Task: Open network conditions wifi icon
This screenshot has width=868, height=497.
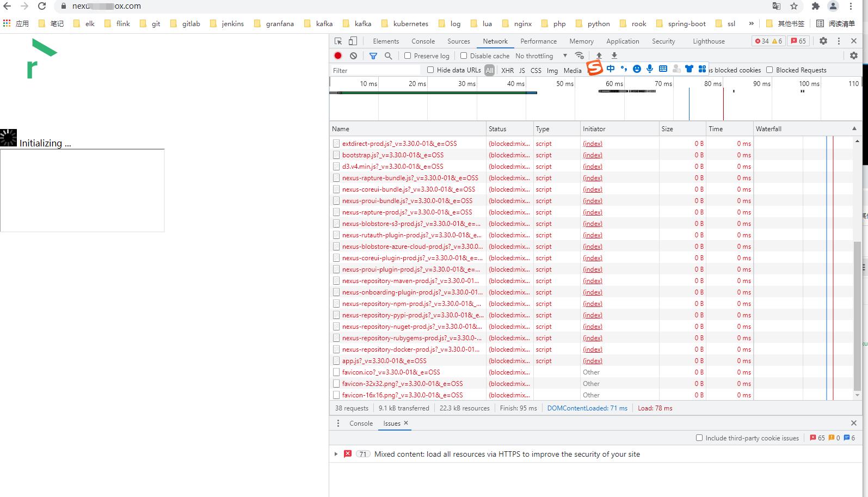Action: click(x=580, y=56)
